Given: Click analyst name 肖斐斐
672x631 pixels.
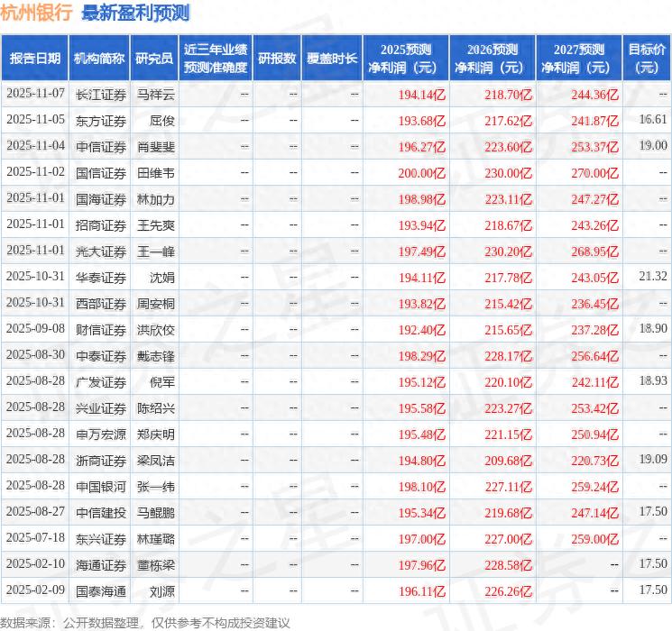Looking at the screenshot, I should click(155, 147).
